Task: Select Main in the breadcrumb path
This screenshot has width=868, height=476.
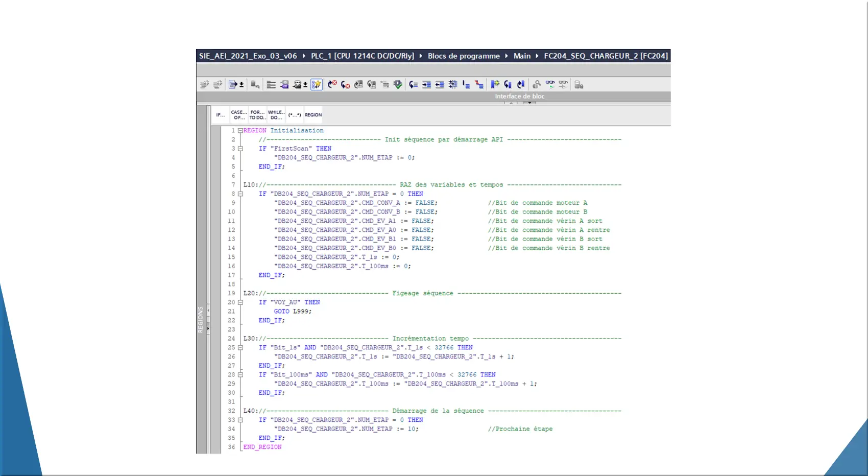Action: [522, 56]
